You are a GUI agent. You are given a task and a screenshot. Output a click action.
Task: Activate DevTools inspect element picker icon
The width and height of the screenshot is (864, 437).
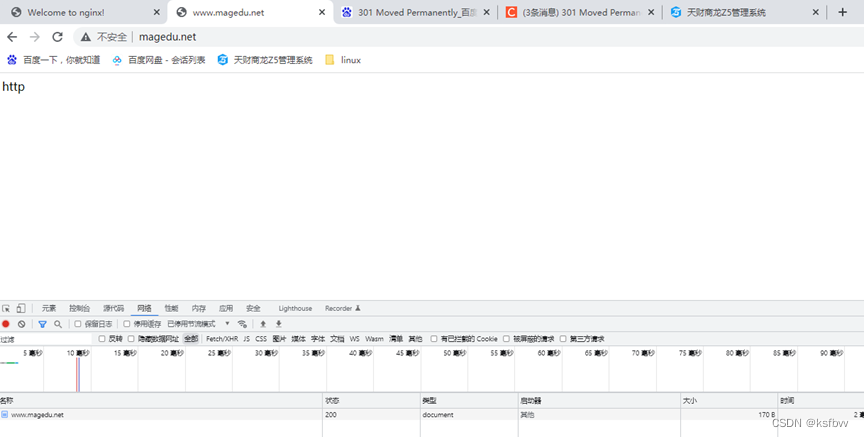tap(6, 309)
